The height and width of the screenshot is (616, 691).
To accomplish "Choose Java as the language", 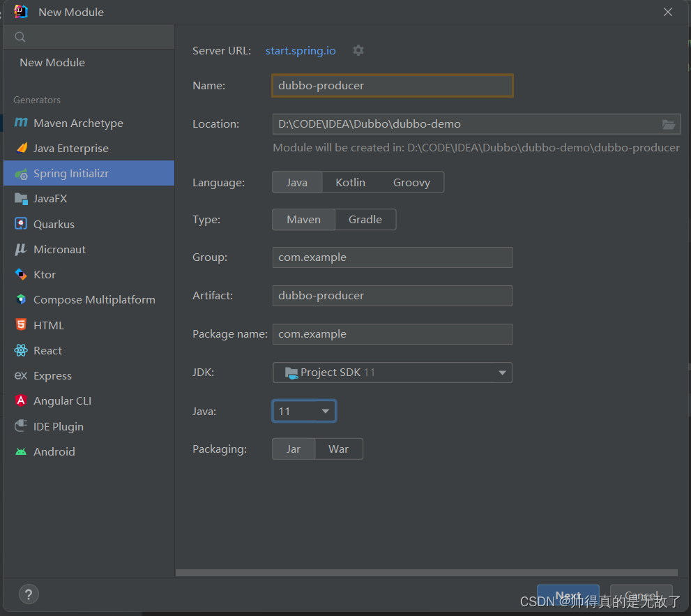I will pyautogui.click(x=297, y=183).
